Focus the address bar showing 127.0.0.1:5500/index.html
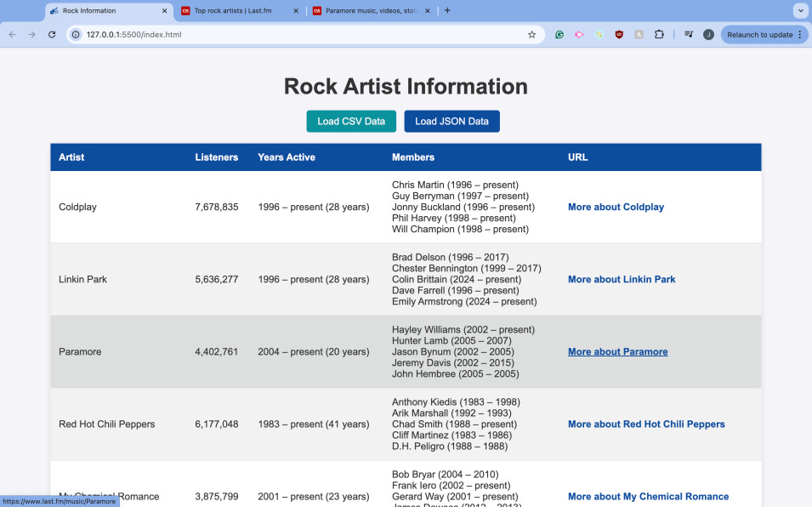 point(304,35)
